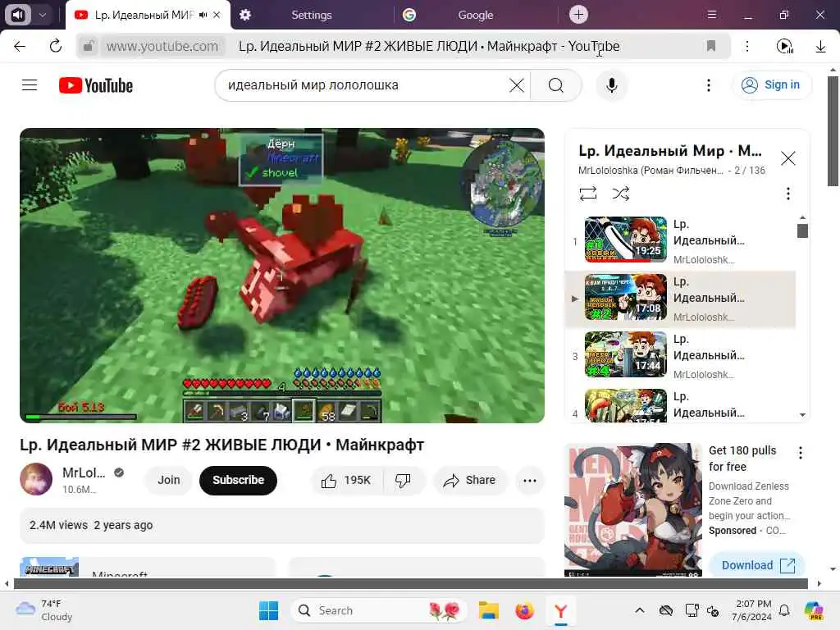Open Yandex Browser taskbar icon
This screenshot has height=630, width=840.
tap(560, 610)
